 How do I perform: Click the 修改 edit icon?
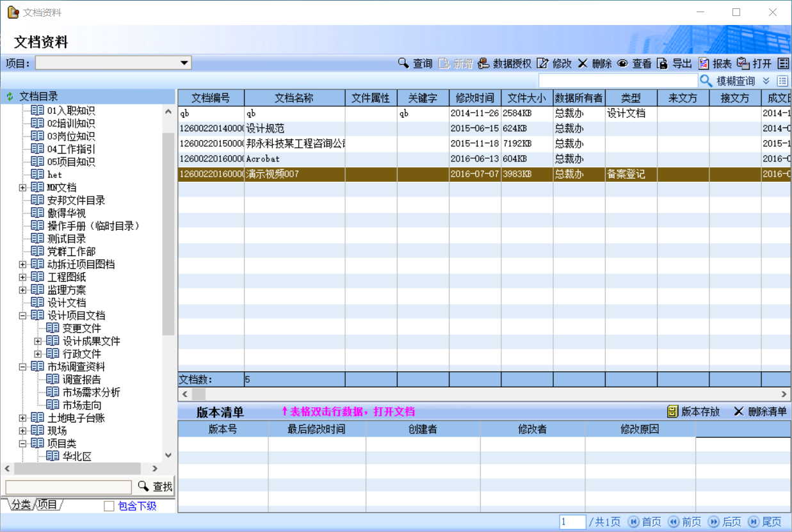(x=542, y=63)
